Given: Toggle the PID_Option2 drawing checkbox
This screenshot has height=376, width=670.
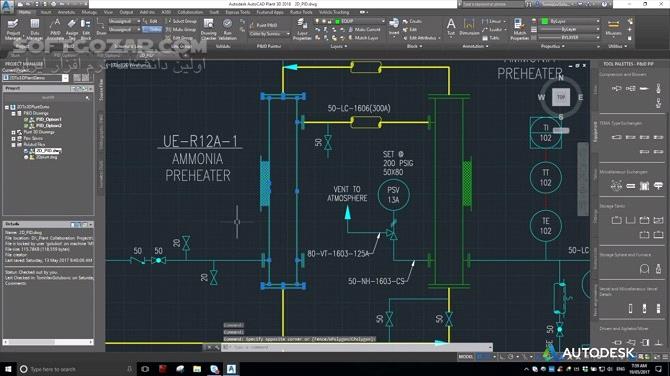Looking at the screenshot, I should tap(26, 126).
